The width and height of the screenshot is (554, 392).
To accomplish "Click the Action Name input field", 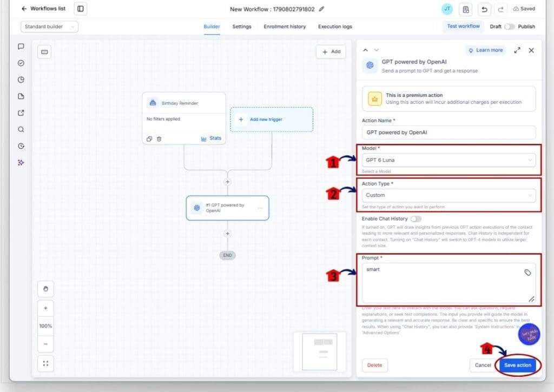I will point(449,132).
